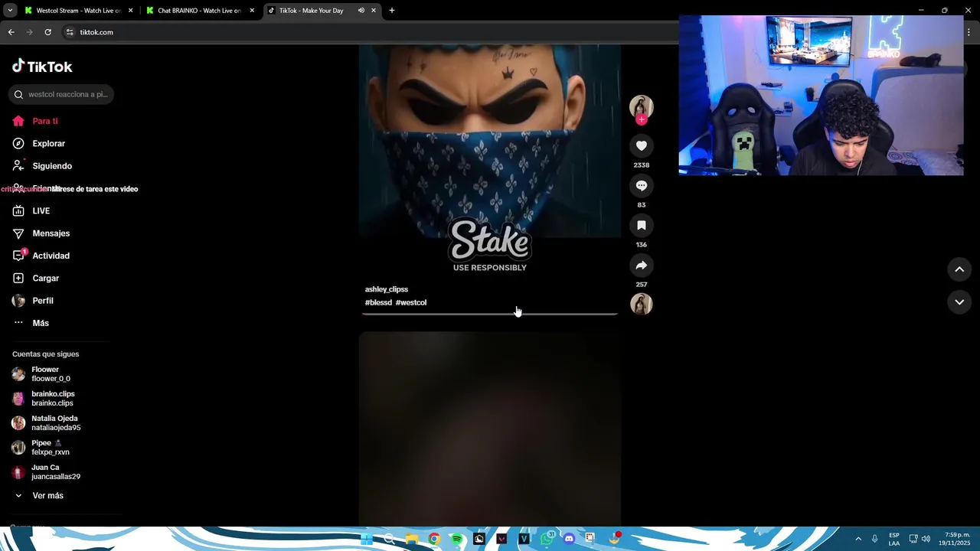Share the video with the arrow icon
This screenshot has width=980, height=551.
(x=642, y=265)
